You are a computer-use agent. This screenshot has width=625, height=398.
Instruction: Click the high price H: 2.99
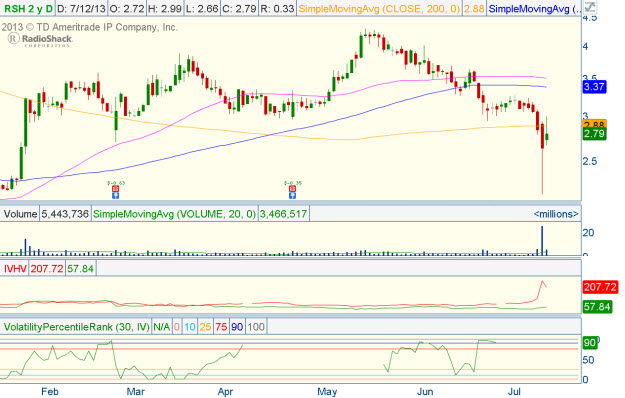[164, 8]
